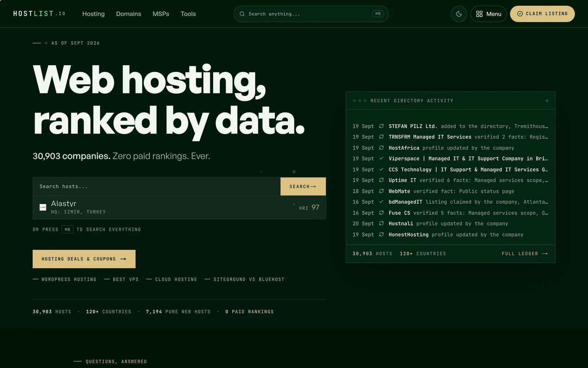This screenshot has height=368, width=588.
Task: Open STEFAN PILZ Ltd. activity entry
Action: (450, 126)
